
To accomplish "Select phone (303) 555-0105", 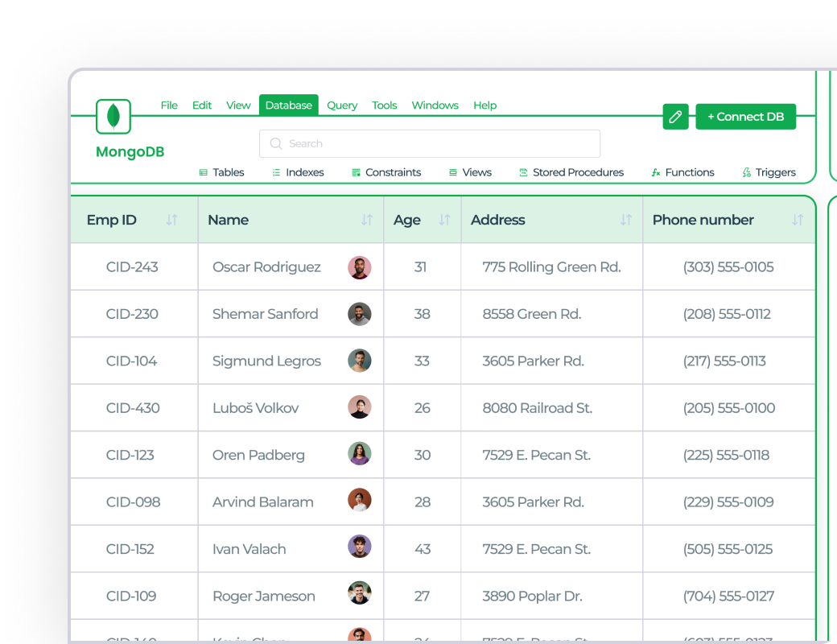I will 728,267.
